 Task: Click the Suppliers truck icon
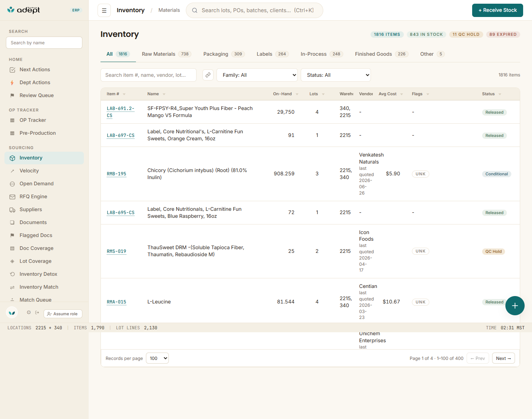pyautogui.click(x=12, y=210)
